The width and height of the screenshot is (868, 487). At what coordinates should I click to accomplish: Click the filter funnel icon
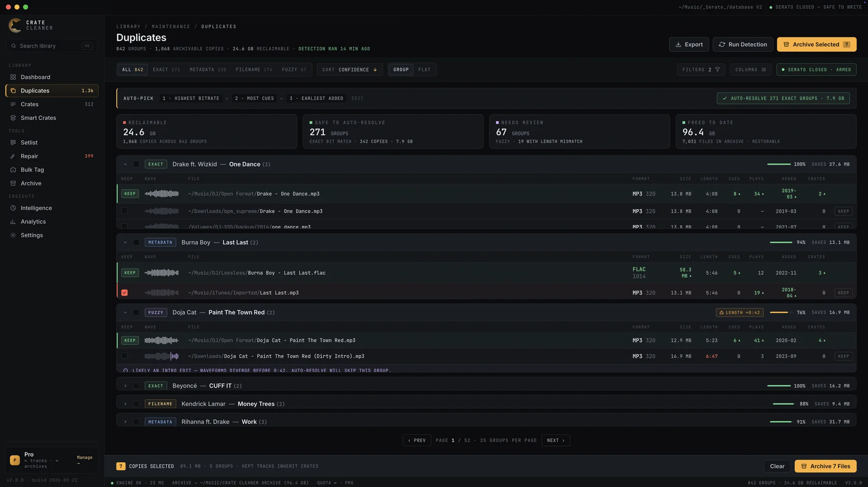(718, 70)
